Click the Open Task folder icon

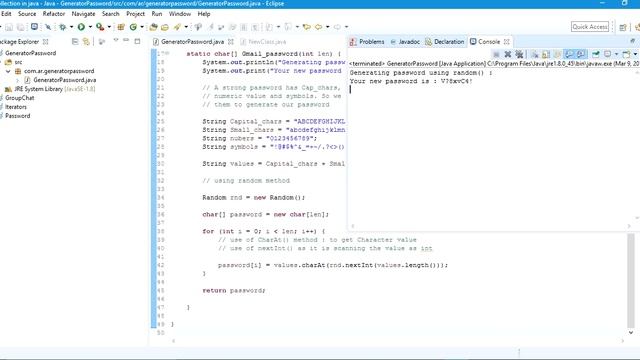[x=165, y=27]
